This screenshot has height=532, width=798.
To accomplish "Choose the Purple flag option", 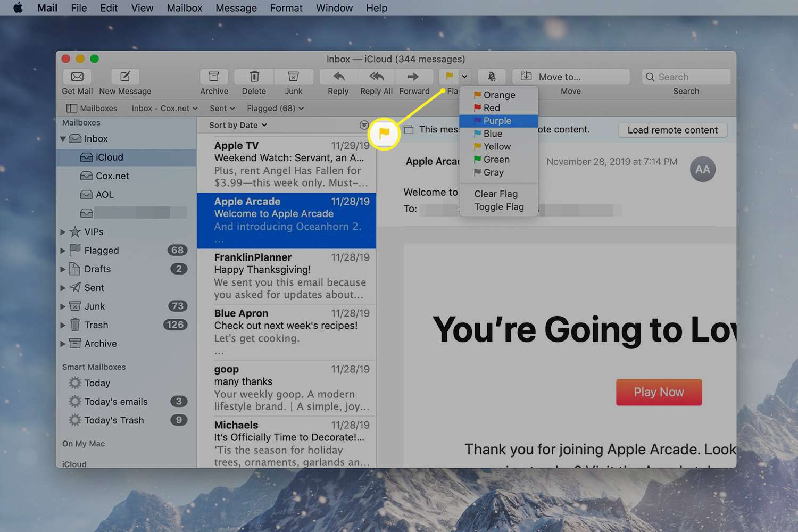I will coord(498,121).
